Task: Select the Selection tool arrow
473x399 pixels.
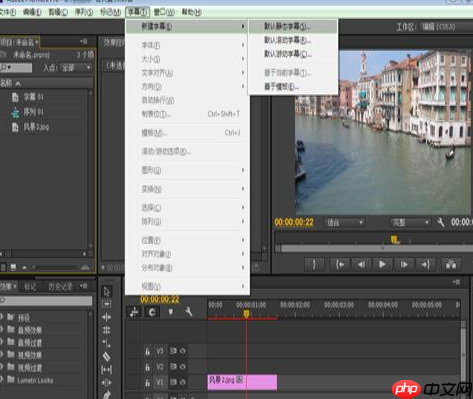Action: (107, 292)
